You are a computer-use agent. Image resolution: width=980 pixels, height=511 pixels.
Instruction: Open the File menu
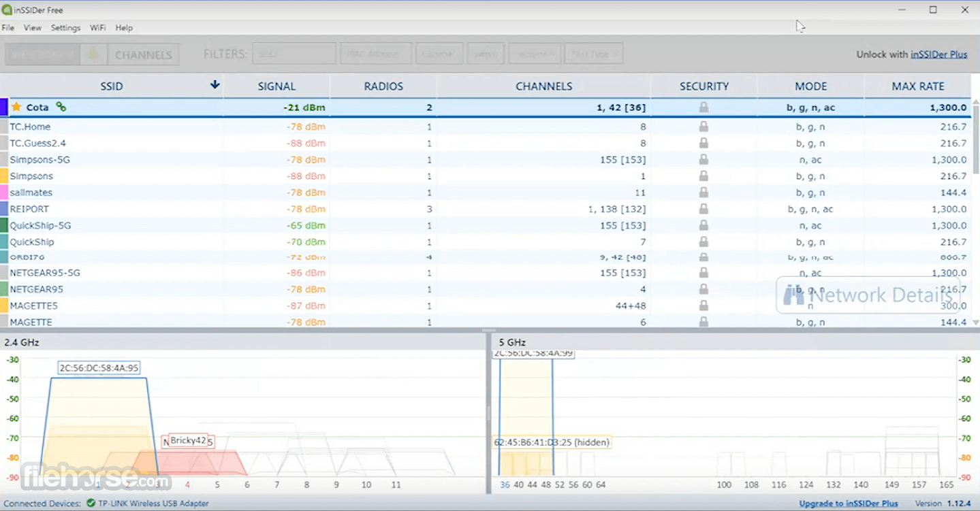tap(8, 28)
